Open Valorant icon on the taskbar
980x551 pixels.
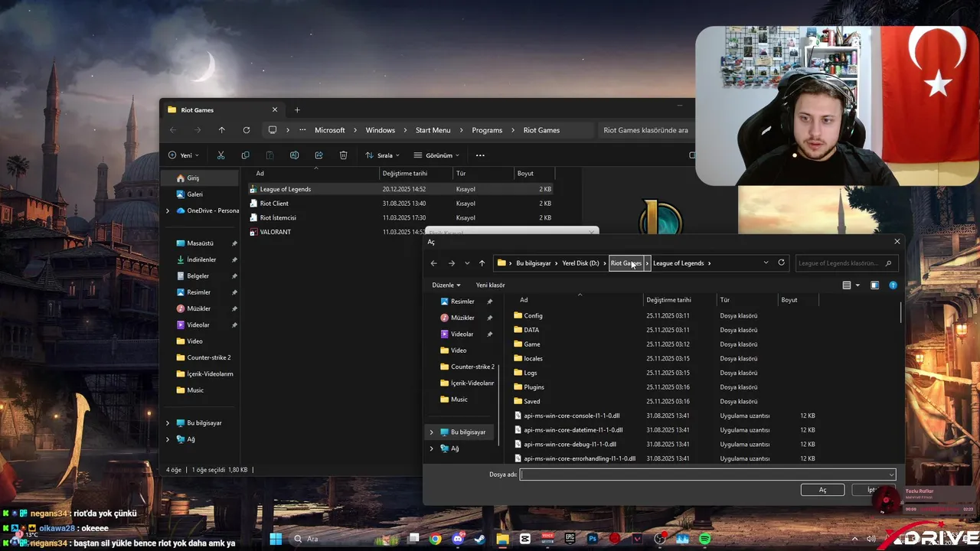click(x=637, y=539)
